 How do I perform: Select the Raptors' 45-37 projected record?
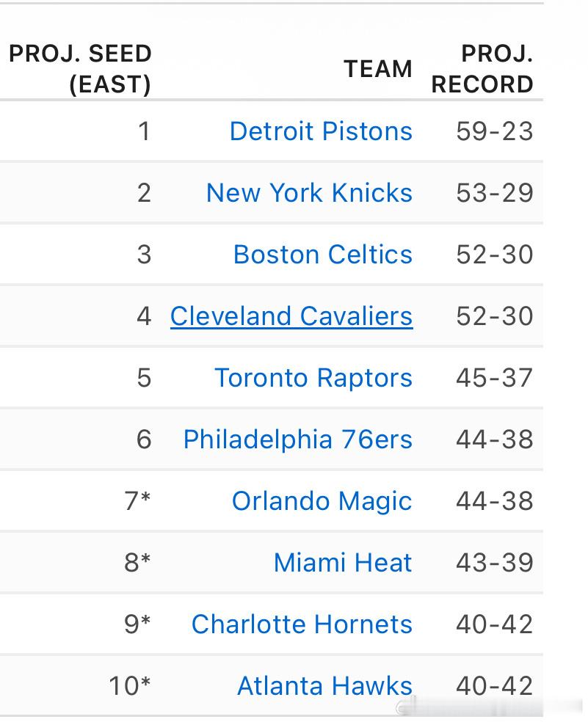(494, 378)
